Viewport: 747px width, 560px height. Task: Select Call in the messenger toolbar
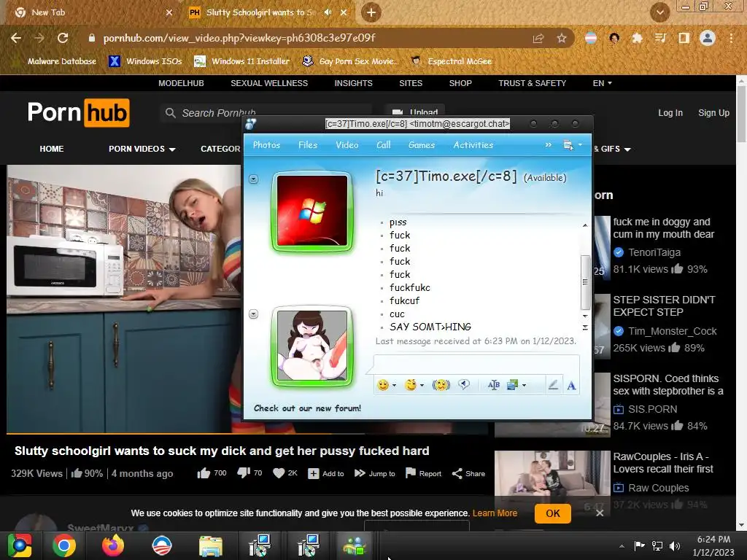coord(384,145)
